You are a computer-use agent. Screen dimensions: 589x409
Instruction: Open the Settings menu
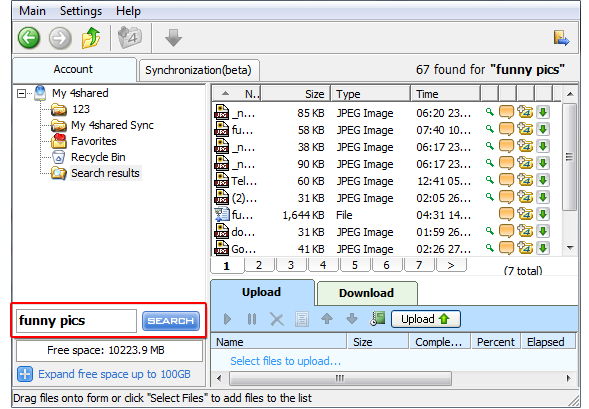(81, 11)
